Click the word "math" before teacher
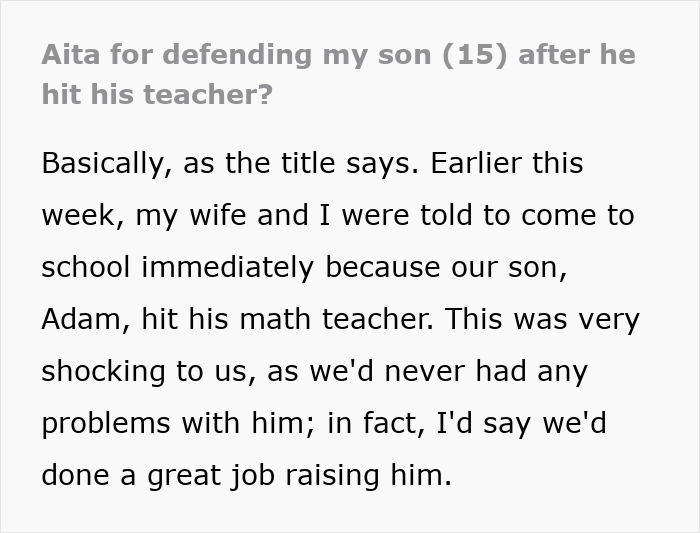Screen dimensions: 700x533 pyautogui.click(x=275, y=319)
